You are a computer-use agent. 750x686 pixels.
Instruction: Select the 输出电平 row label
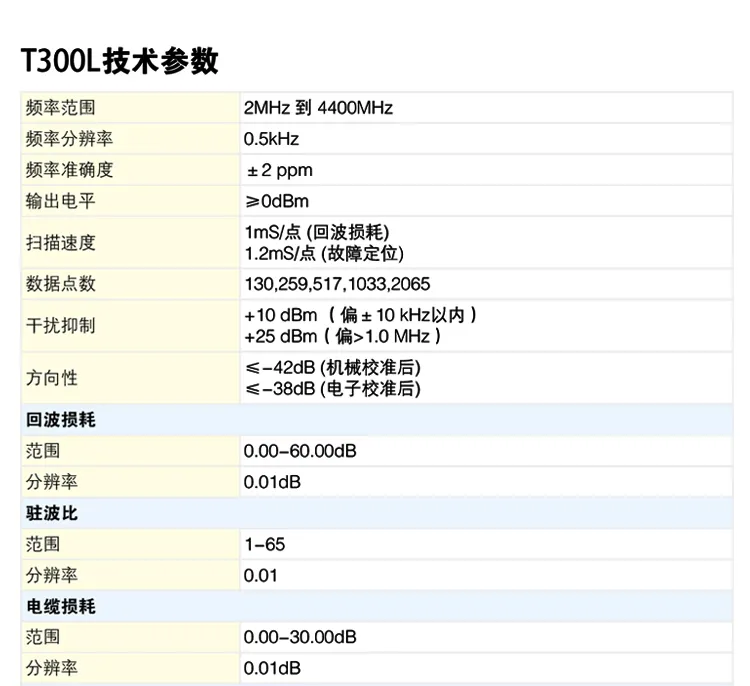click(60, 201)
